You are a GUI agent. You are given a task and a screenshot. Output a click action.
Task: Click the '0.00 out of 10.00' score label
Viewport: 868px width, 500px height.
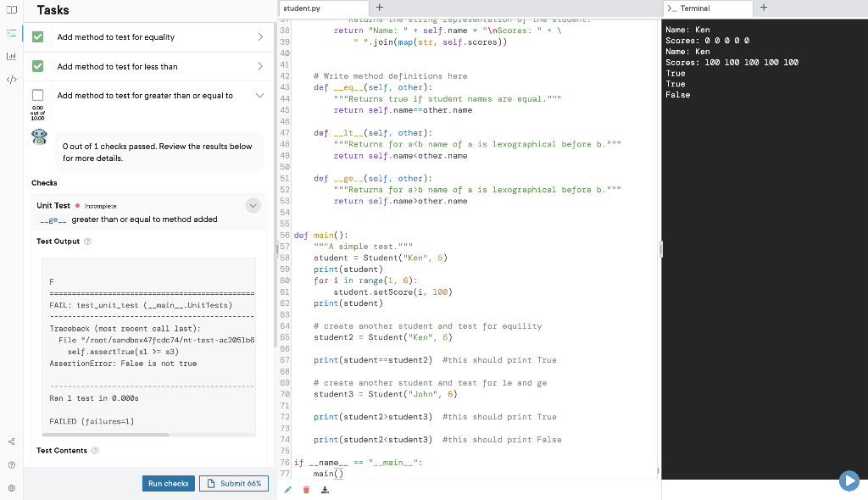[37, 113]
